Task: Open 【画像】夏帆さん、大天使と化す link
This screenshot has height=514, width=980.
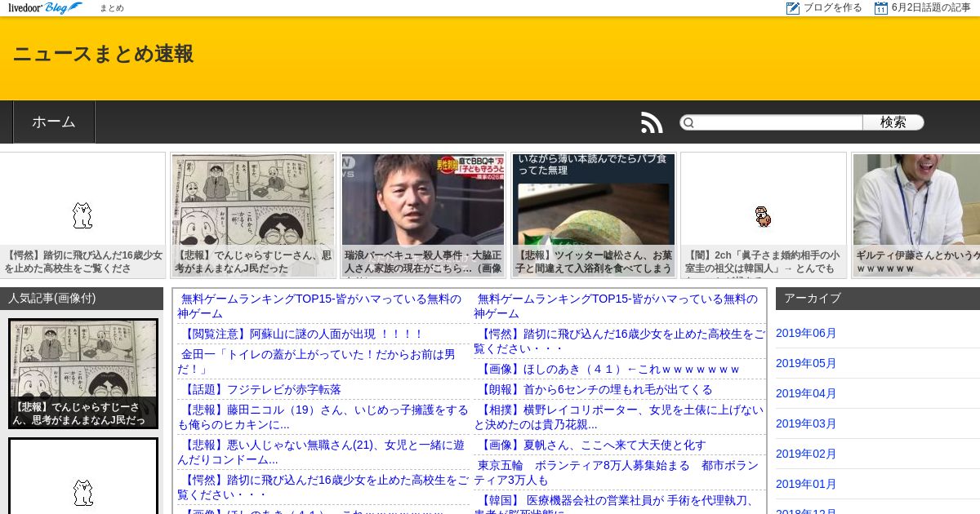Action: point(590,445)
